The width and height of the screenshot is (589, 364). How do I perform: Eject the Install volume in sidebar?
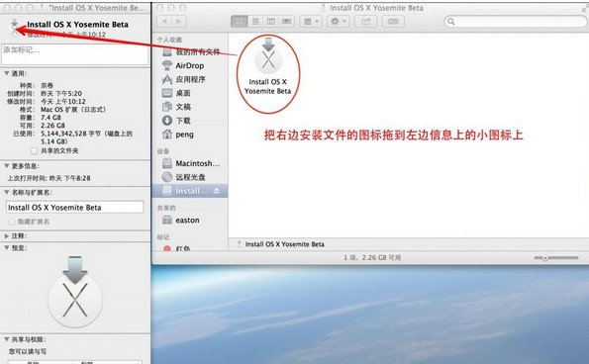[217, 191]
